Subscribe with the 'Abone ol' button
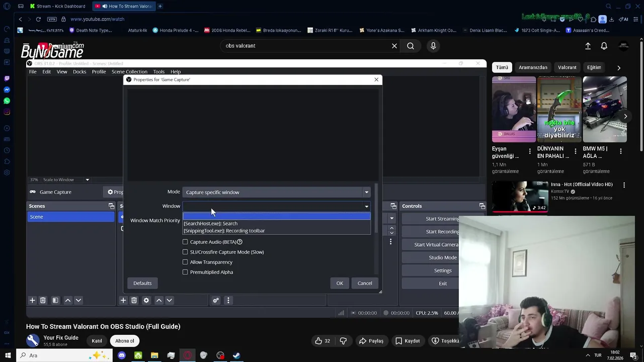The image size is (644, 362). tap(125, 341)
